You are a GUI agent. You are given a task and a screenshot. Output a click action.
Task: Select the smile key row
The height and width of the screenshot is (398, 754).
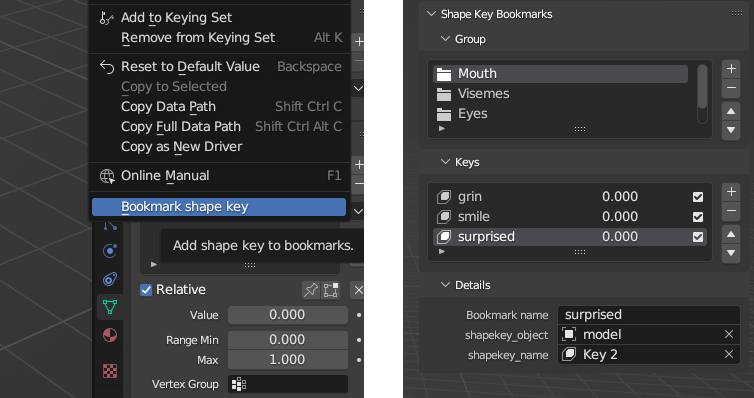coord(570,217)
